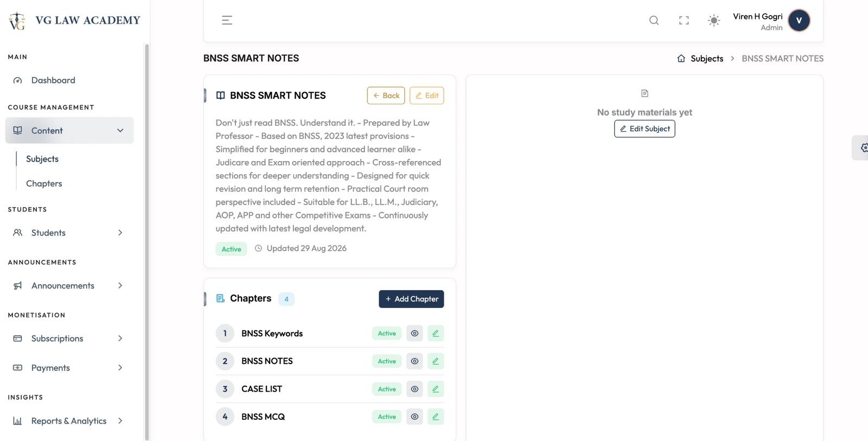The height and width of the screenshot is (441, 868).
Task: Edit BNSS Keywords with pencil icon
Action: [436, 333]
